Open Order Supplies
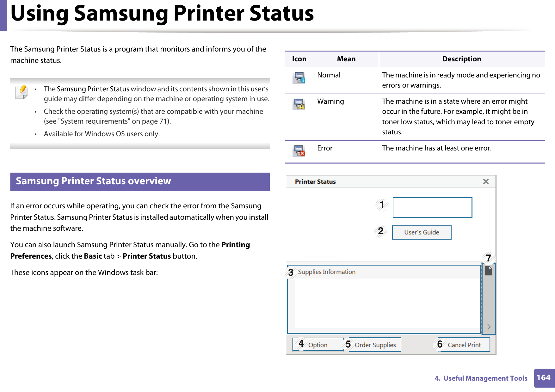The width and height of the screenshot is (555, 392). [x=375, y=345]
